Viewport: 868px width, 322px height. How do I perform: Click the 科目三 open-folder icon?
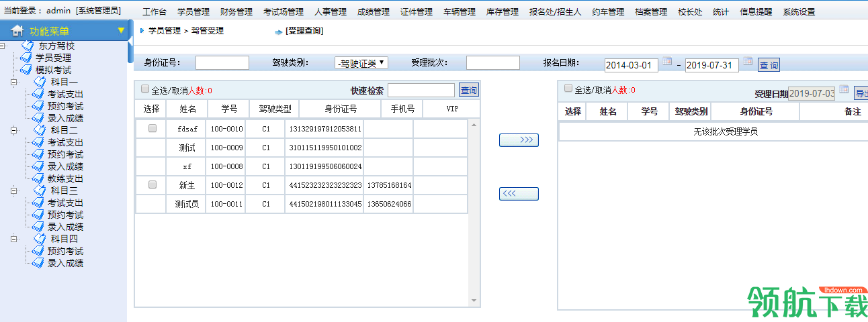click(40, 191)
